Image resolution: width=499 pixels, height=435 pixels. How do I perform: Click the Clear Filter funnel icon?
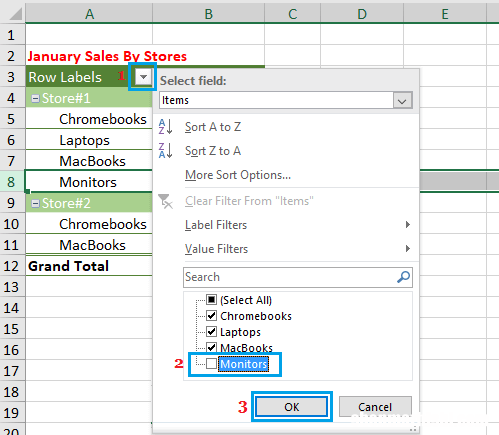tap(165, 201)
